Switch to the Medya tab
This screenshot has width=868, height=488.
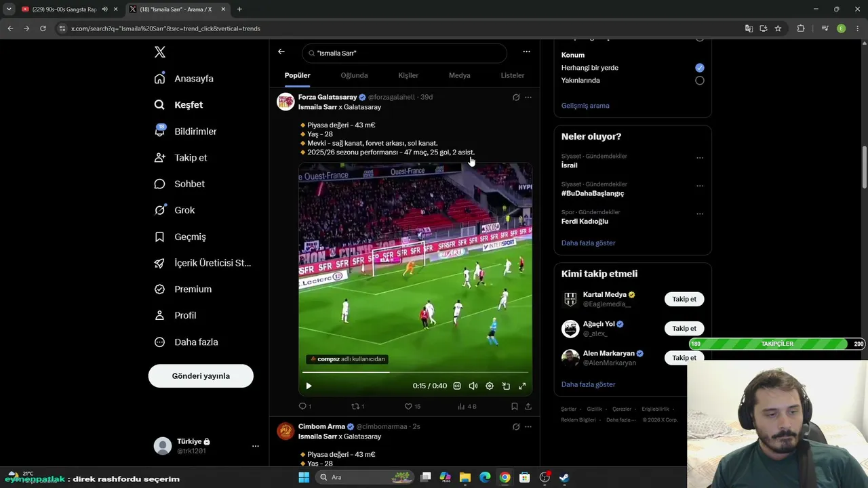[x=460, y=75]
